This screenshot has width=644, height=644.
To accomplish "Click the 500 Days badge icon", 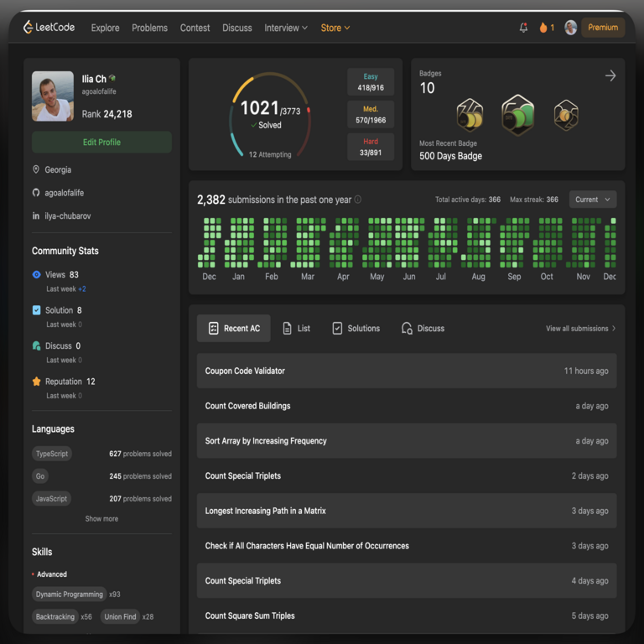I will [517, 116].
